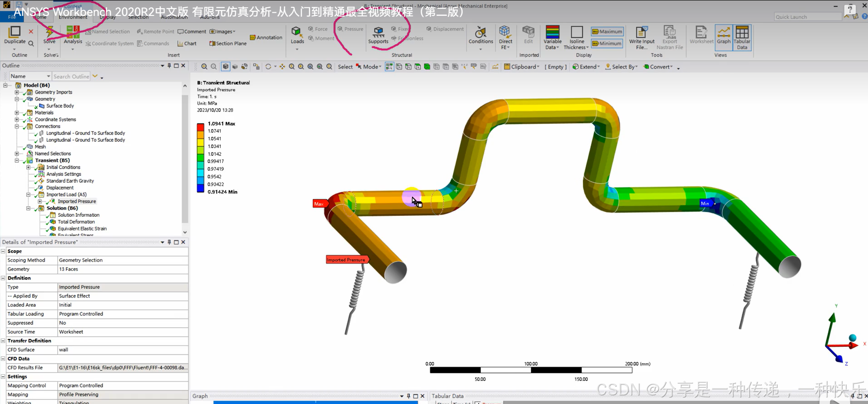
Task: Click the Variable Data color bands icon
Action: [x=552, y=32]
